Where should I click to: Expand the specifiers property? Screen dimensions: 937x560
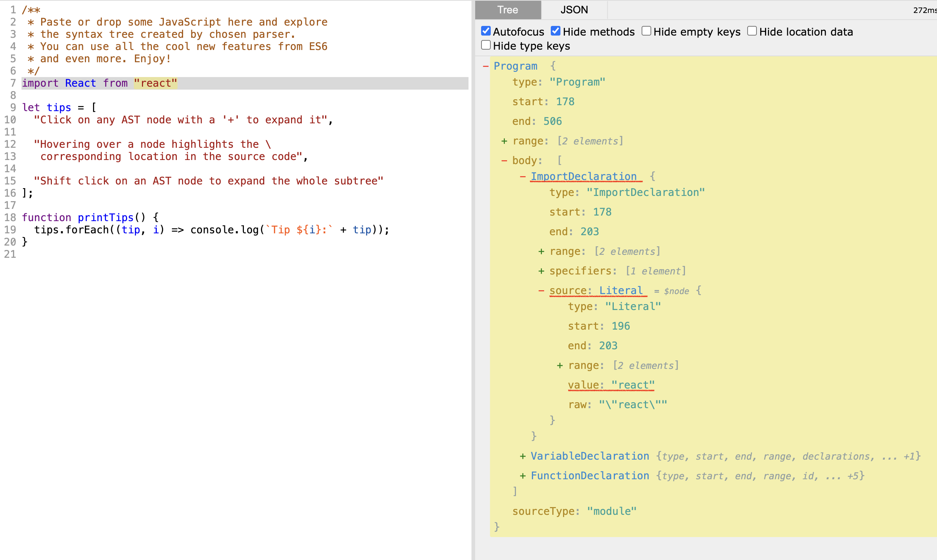541,271
